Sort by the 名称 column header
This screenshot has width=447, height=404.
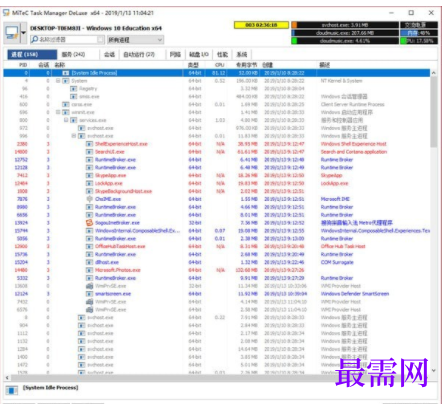[x=60, y=65]
